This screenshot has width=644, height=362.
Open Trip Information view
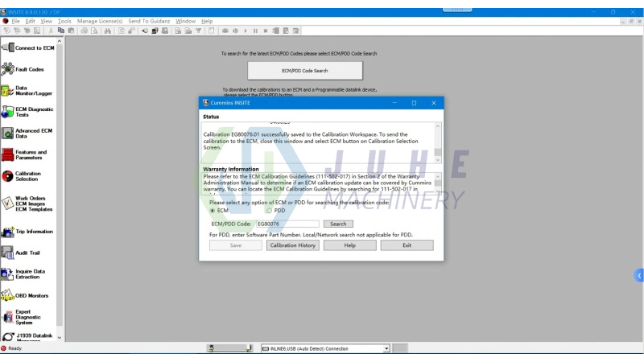(27, 232)
